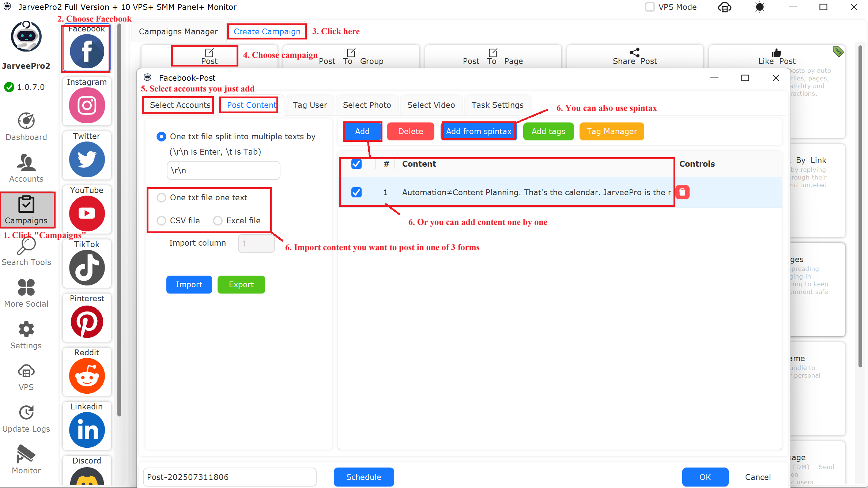
Task: Open the Task Settings tab
Action: click(x=497, y=105)
